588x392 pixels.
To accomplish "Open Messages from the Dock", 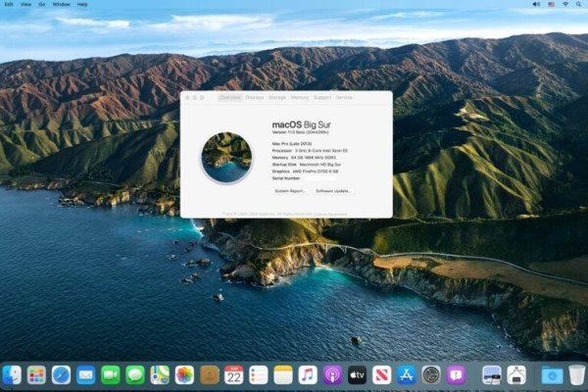I will coord(135,375).
